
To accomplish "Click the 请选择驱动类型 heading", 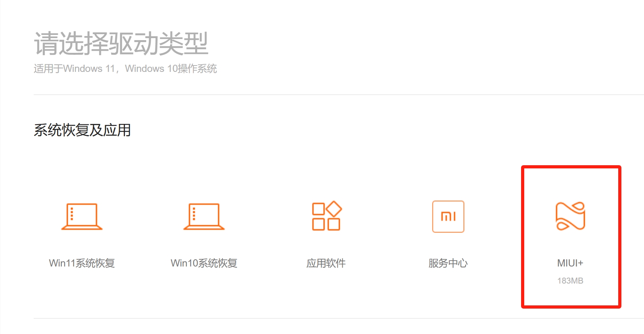I will coord(121,43).
